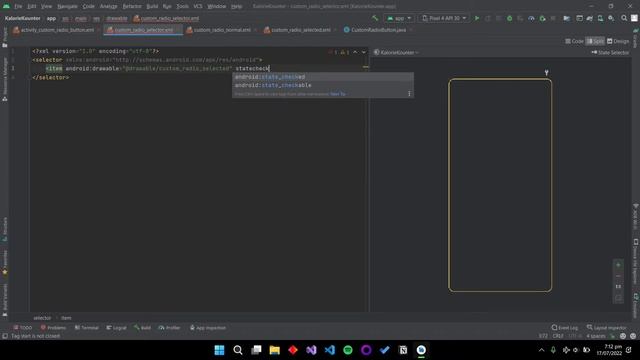This screenshot has height=360, width=640.
Task: Open the Navigate menu
Action: point(67,6)
